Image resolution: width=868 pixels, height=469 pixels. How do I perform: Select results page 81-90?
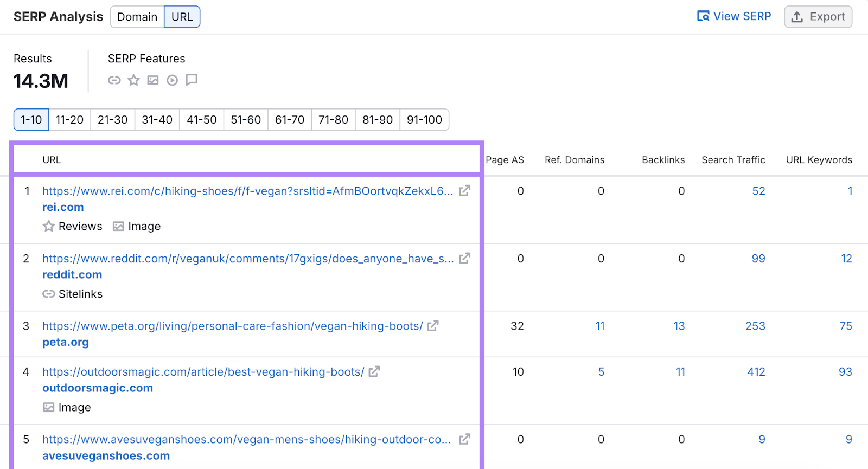tap(378, 120)
